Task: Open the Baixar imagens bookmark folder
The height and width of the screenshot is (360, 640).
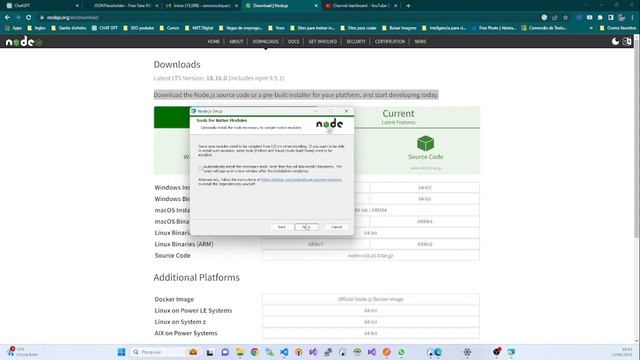Action: point(399,28)
